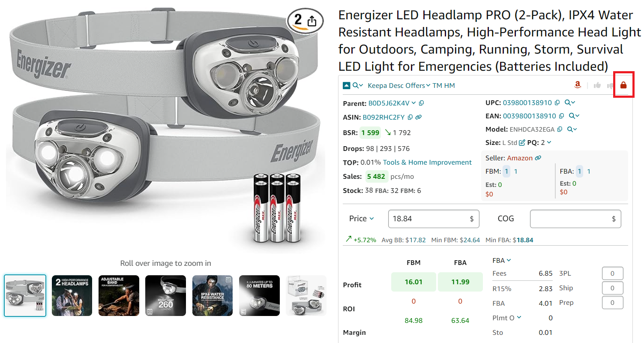Expand the FBA fees type dropdown
Screen dimensions: 644x343
point(502,260)
